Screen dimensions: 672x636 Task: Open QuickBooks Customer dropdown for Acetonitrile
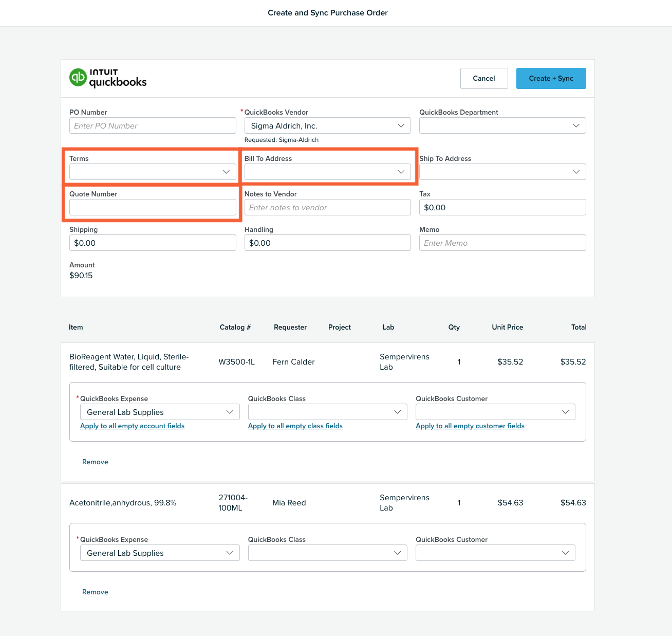point(495,553)
